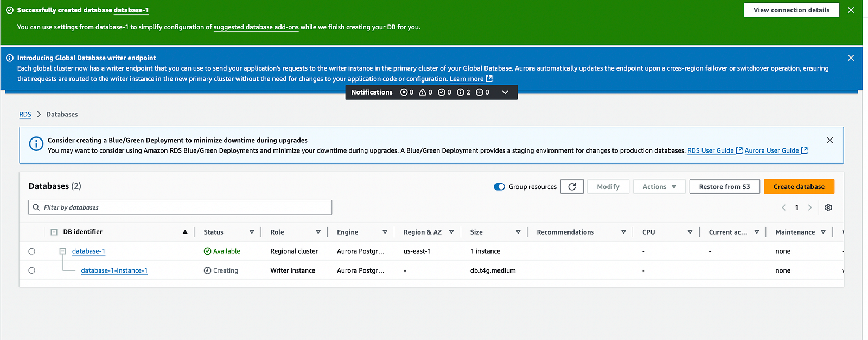Click the Create database button
This screenshot has height=340, width=868.
click(799, 187)
